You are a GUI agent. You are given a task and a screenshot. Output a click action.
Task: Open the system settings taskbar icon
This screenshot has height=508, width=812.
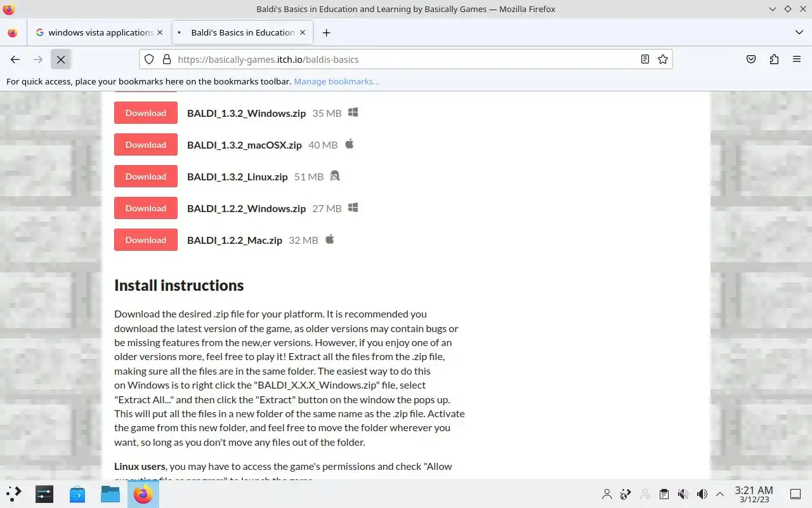[44, 493]
